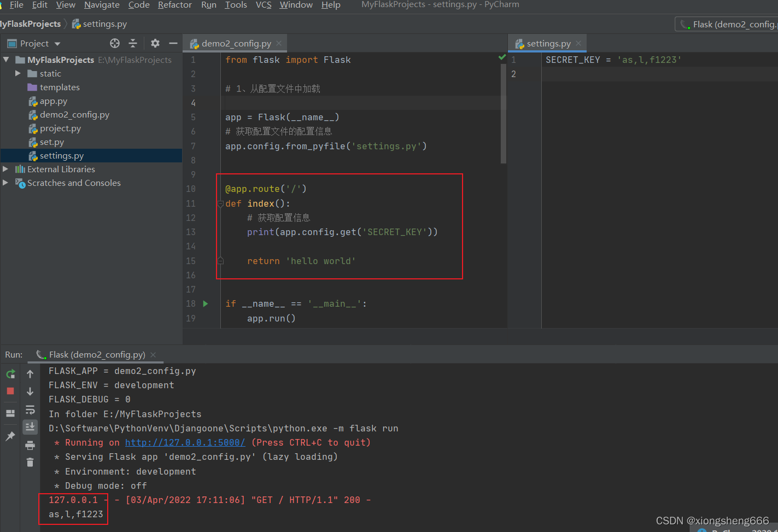Screen dimensions: 778x532
Task: Click settings.py breadcrumb in navigation bar
Action: [100, 24]
